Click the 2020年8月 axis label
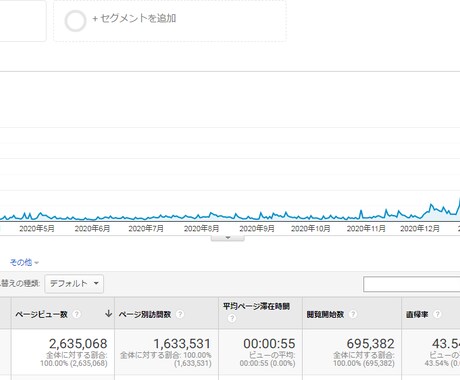This screenshot has width=460, height=380. click(201, 229)
